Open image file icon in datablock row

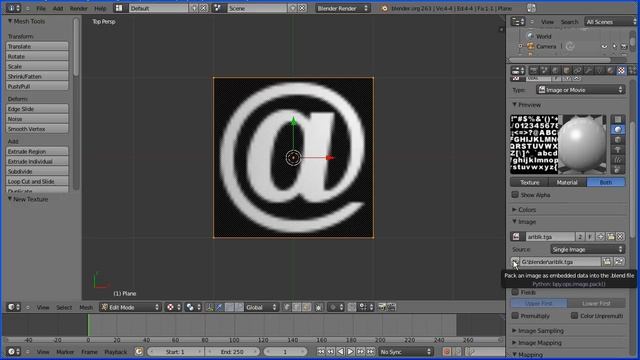coord(610,236)
